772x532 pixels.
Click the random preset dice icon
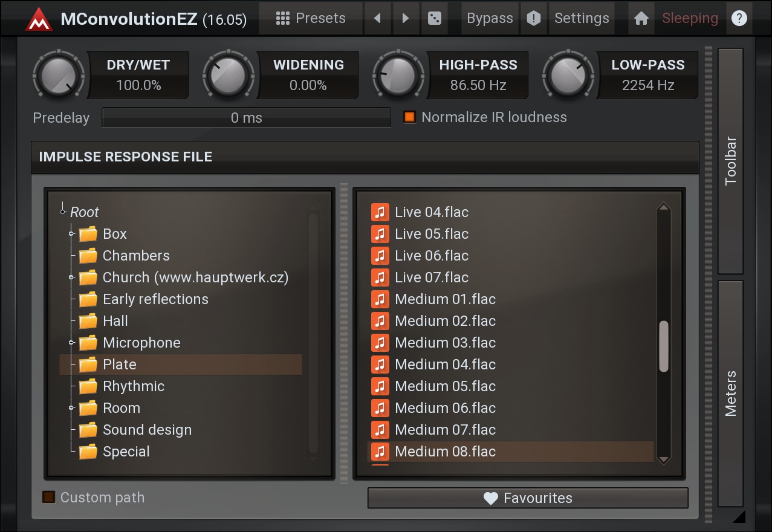(x=434, y=18)
